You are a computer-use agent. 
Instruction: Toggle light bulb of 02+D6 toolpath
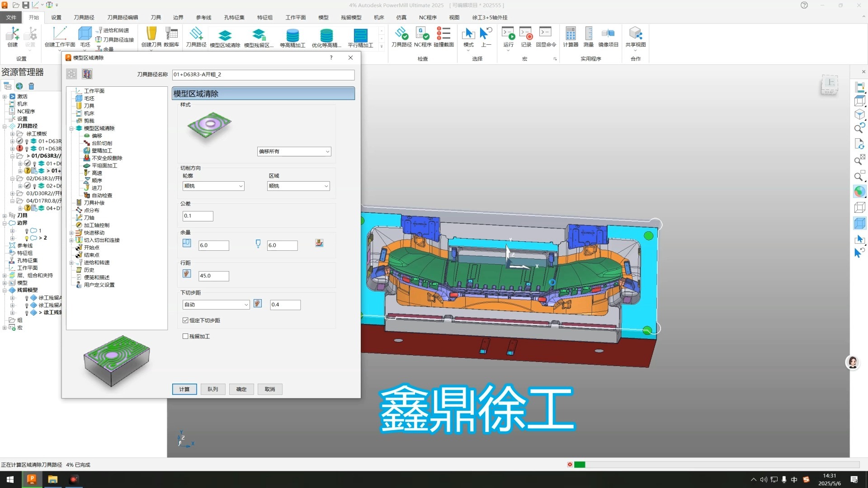coord(34,186)
